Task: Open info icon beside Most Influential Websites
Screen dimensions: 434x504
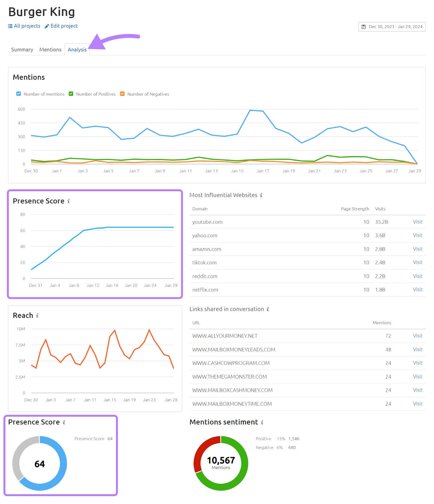Action: [261, 195]
